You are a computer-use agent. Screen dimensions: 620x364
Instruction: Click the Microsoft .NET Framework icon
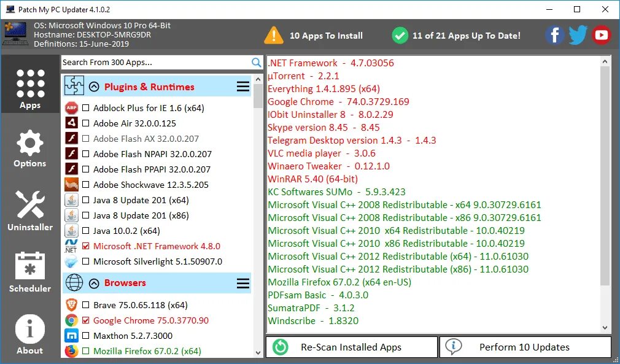[71, 246]
